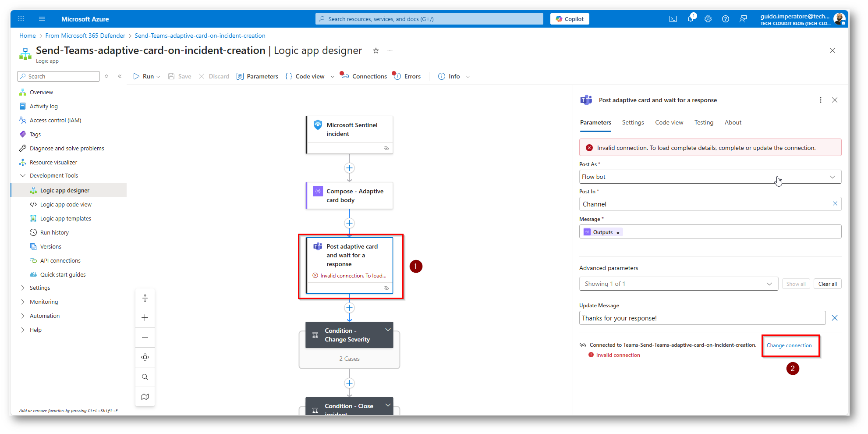Open the Copilot button
Screen dimensions: 868x434
point(570,19)
